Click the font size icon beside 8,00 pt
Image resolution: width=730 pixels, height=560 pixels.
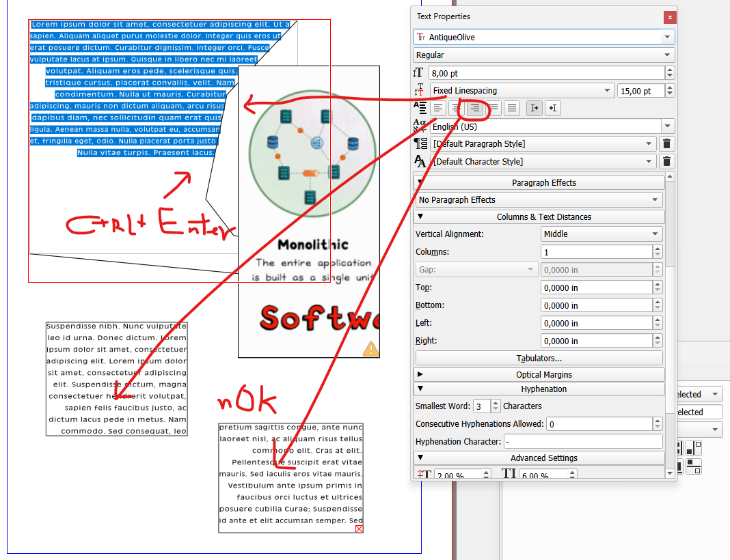(418, 72)
